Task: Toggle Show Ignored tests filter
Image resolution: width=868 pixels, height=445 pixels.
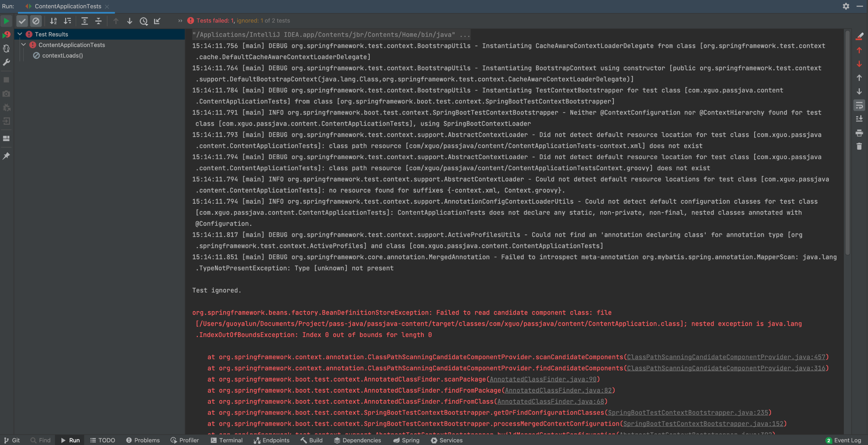Action: coord(36,21)
